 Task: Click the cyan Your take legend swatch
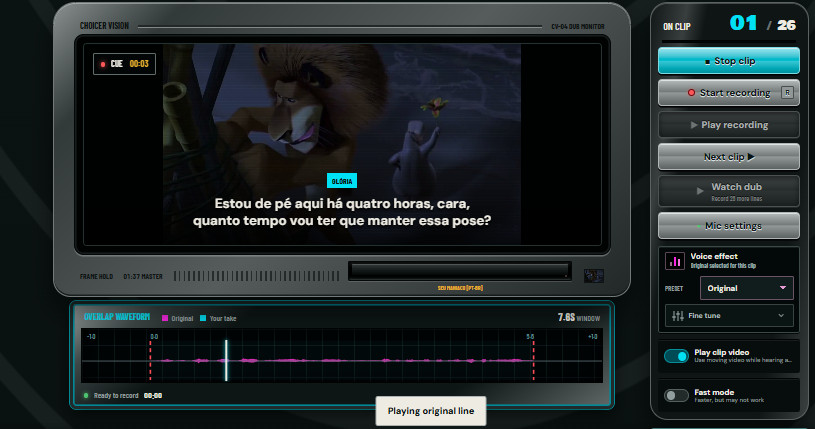[203, 318]
